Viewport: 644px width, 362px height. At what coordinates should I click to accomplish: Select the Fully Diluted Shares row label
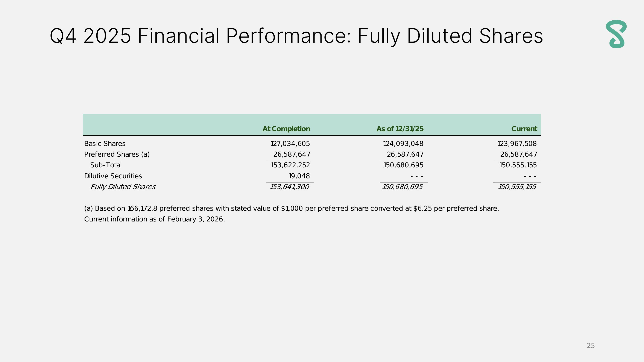(x=123, y=187)
